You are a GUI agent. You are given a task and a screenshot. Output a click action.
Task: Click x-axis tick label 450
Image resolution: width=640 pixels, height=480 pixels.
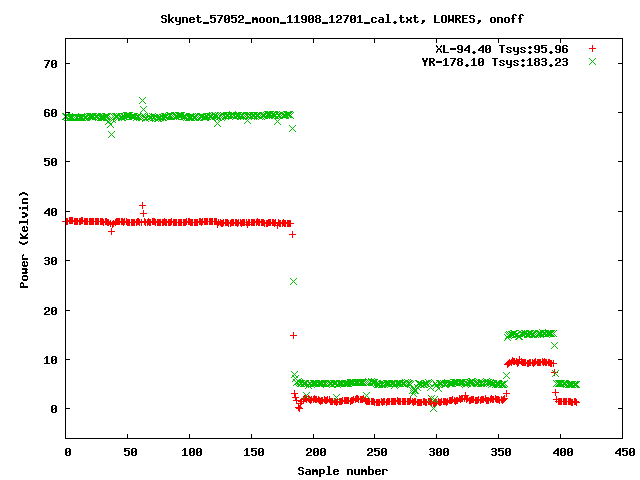point(625,452)
